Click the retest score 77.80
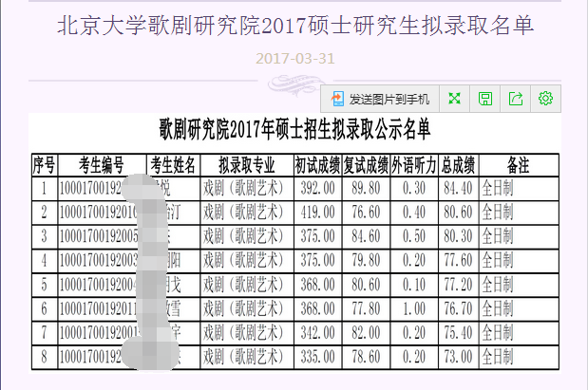 [366, 308]
